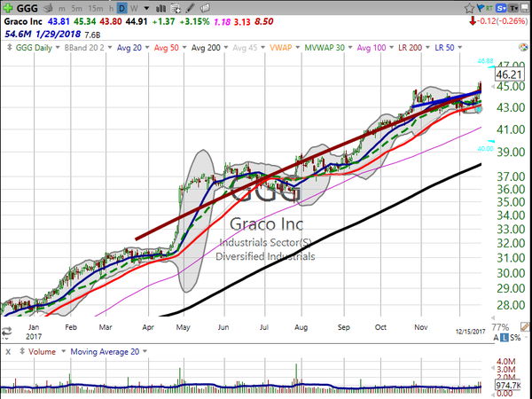Open the chart style bars icon
This screenshot has height=399, width=532.
(160, 8)
